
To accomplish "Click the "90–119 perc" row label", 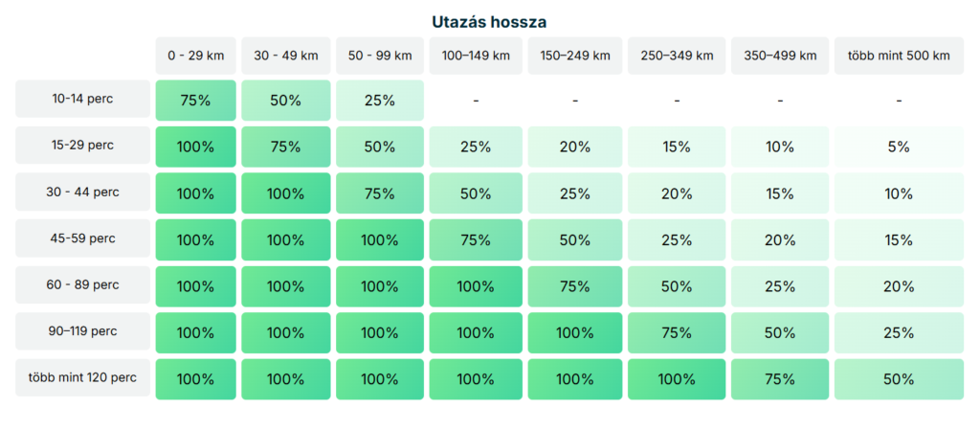I will [83, 331].
